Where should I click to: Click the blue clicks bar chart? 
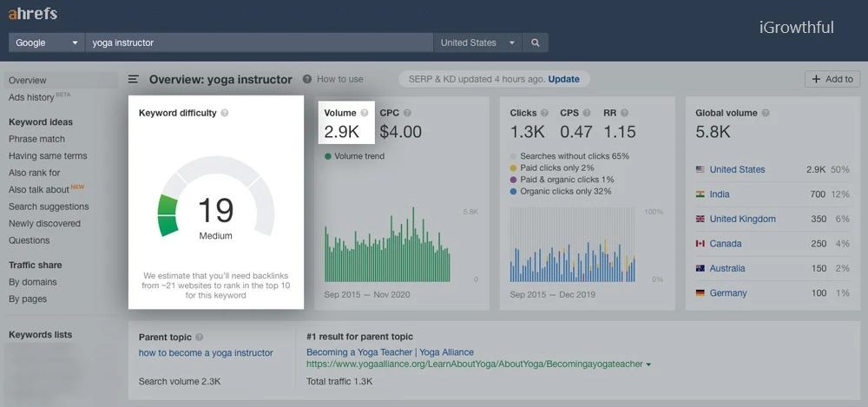pyautogui.click(x=572, y=245)
